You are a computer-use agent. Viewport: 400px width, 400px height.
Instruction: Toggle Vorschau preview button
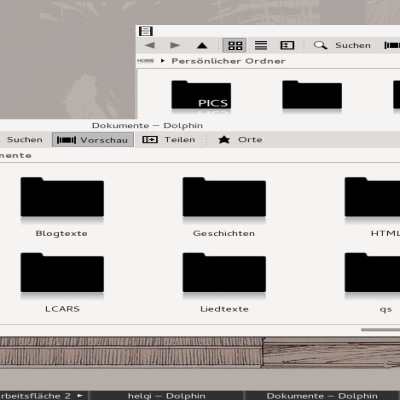[93, 140]
